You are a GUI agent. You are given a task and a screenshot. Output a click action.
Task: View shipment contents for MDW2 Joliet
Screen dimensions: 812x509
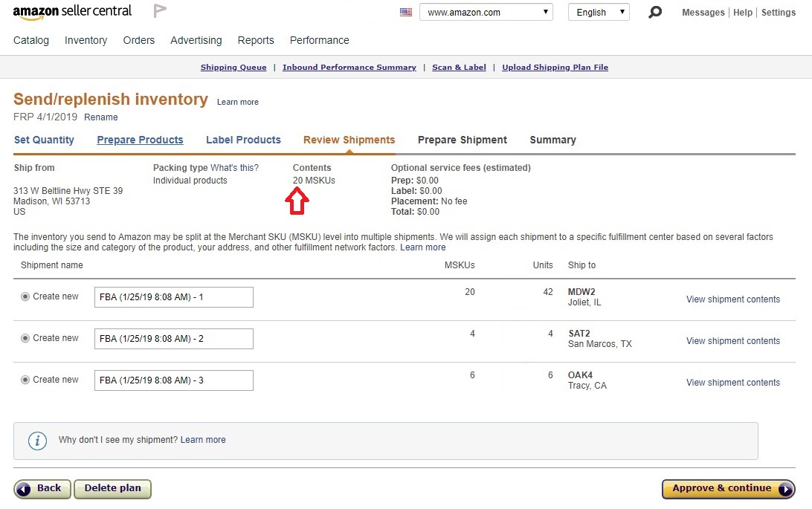pos(732,299)
